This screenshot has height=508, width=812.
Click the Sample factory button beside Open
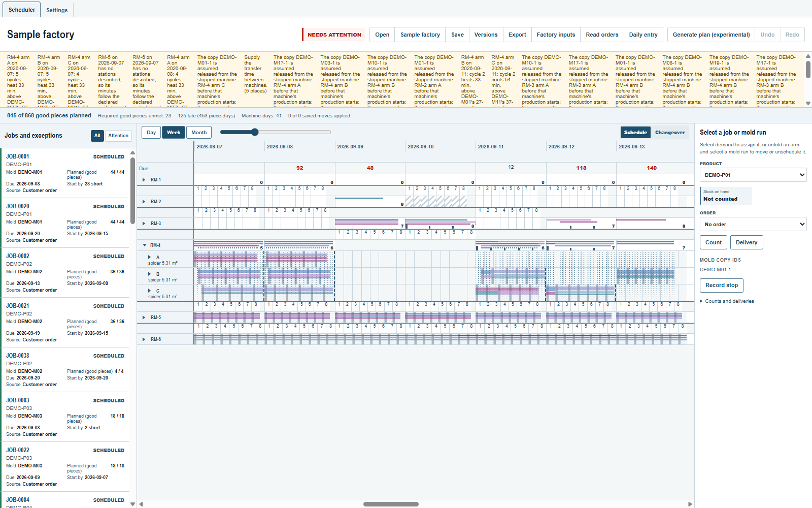(420, 35)
